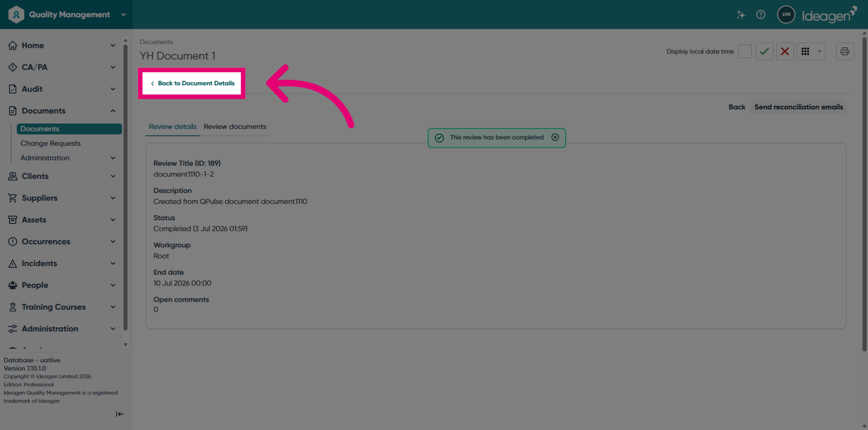Click the CA/PA diamond icon
The width and height of the screenshot is (868, 430).
pos(13,67)
